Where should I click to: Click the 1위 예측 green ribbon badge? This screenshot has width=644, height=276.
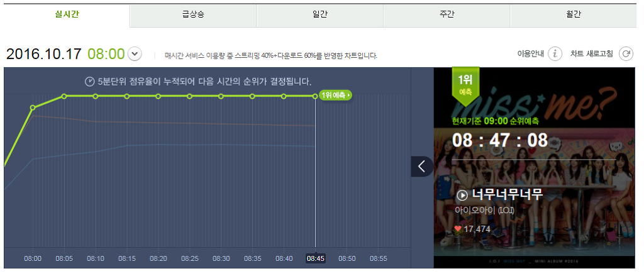pos(465,82)
